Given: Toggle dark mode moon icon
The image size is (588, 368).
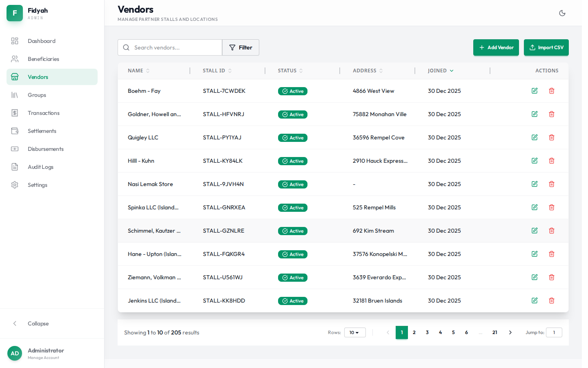Looking at the screenshot, I should (562, 13).
